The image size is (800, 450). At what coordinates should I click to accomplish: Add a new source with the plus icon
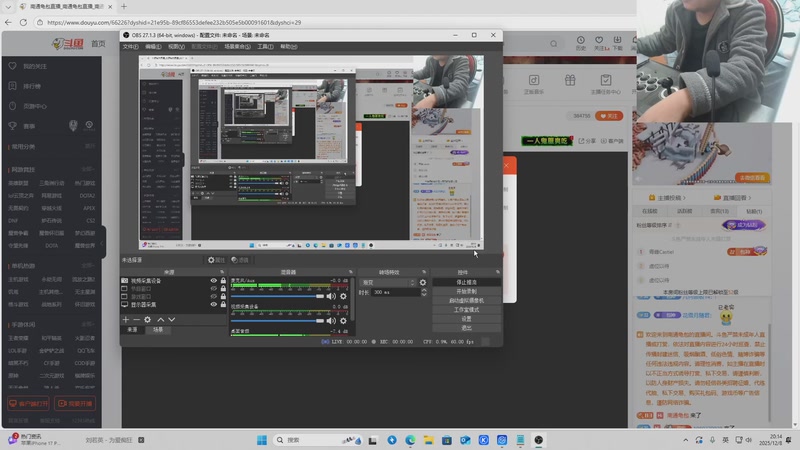(125, 320)
